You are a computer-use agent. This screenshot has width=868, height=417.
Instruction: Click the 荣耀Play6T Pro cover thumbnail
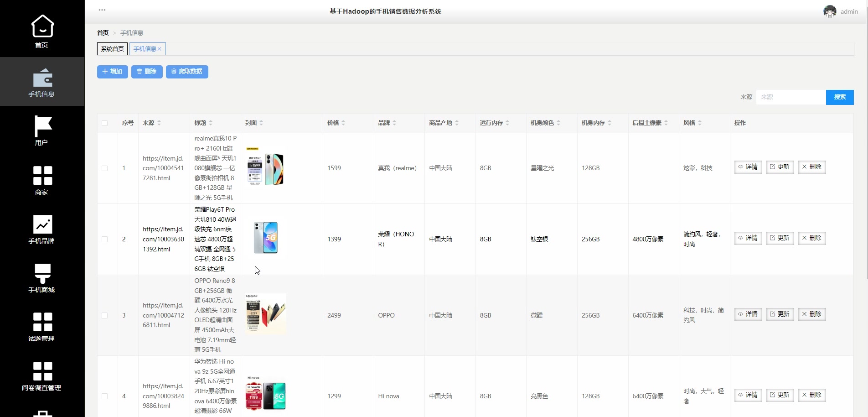[265, 238]
